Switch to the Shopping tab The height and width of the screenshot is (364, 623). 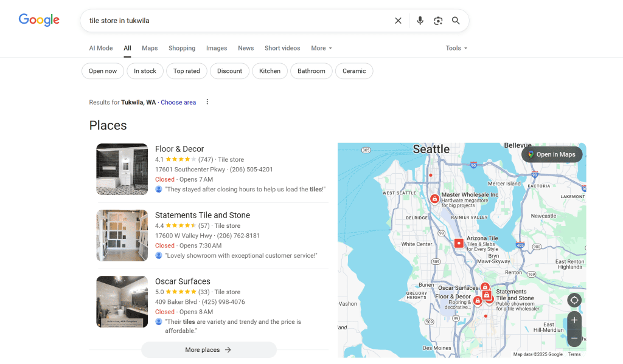[182, 48]
